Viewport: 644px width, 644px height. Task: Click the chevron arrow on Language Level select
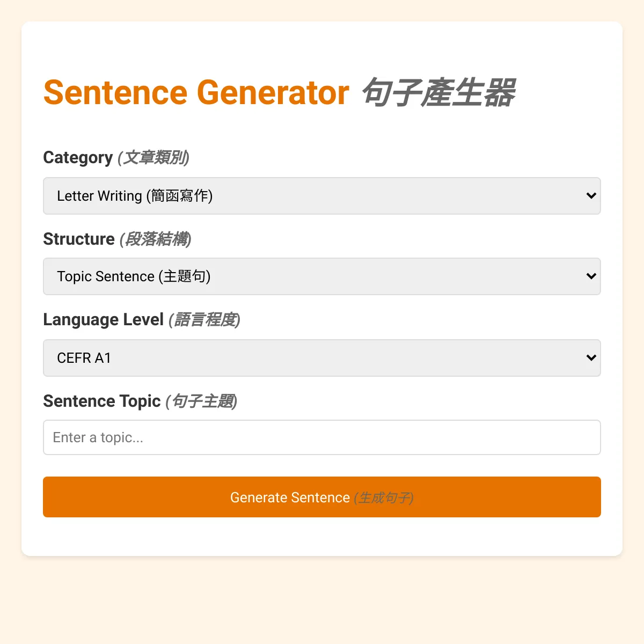coord(591,358)
